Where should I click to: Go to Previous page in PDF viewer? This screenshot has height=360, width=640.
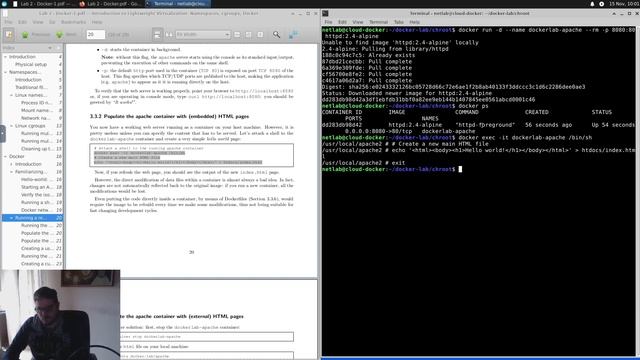tap(36, 35)
